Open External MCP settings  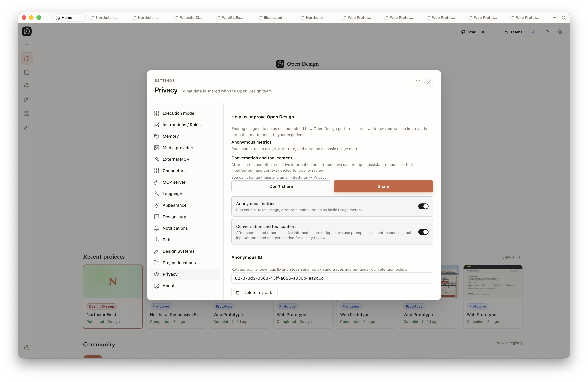(185, 159)
